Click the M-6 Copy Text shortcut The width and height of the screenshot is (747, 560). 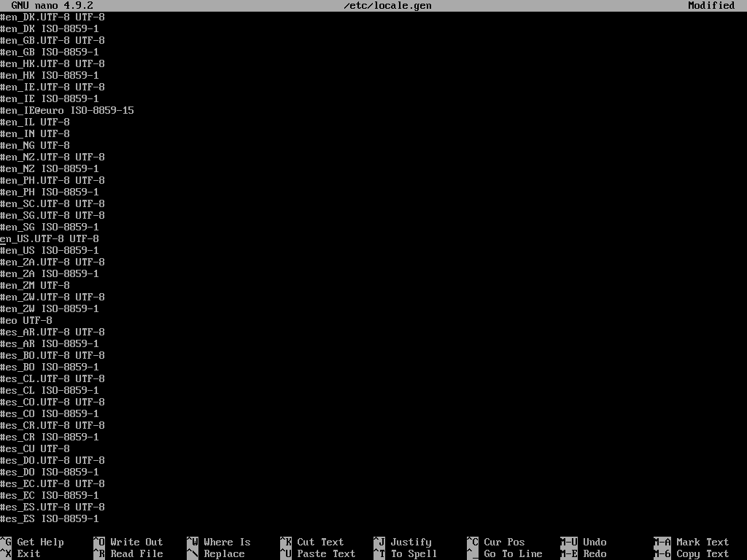pos(692,554)
